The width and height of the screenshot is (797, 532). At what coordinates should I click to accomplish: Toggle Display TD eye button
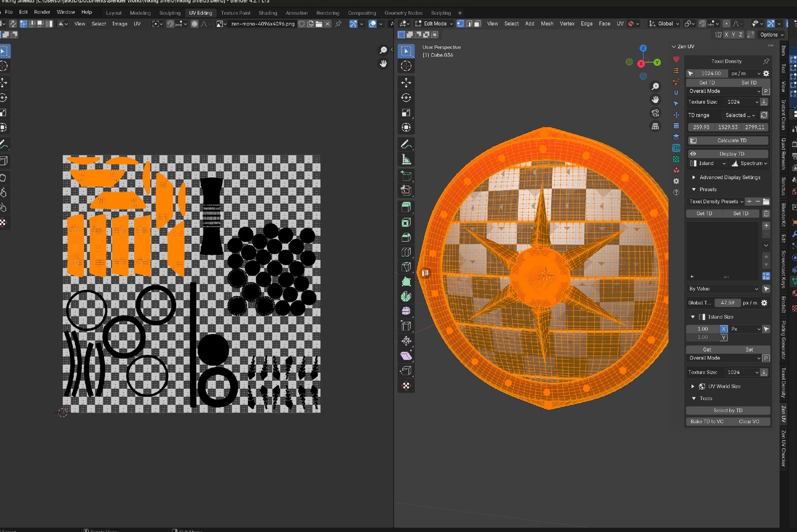693,154
